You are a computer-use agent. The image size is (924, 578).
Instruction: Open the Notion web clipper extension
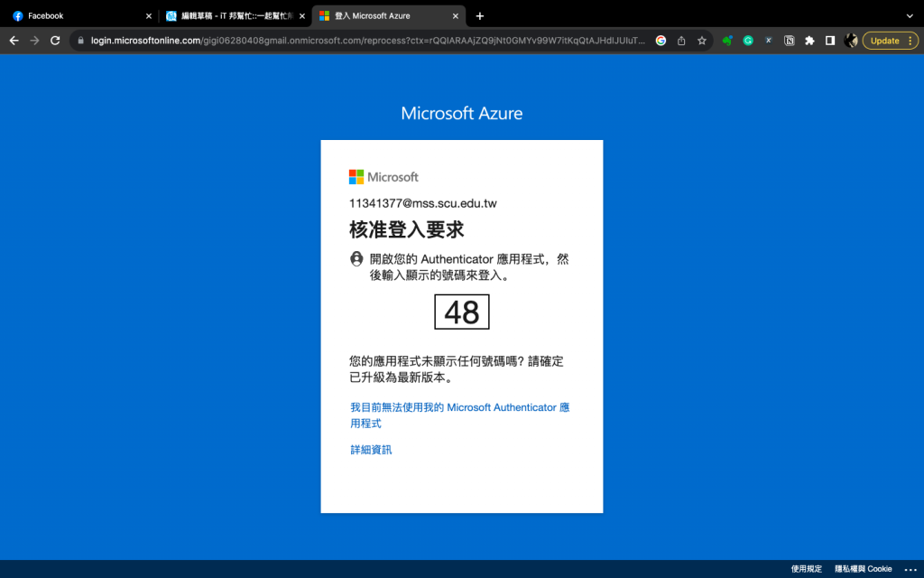(x=789, y=41)
